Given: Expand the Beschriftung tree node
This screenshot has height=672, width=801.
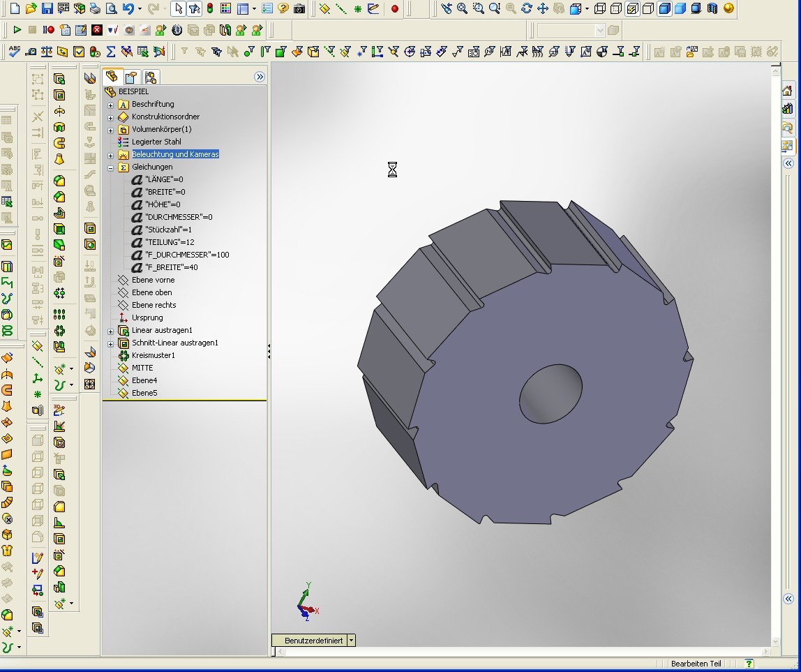Looking at the screenshot, I should point(110,105).
